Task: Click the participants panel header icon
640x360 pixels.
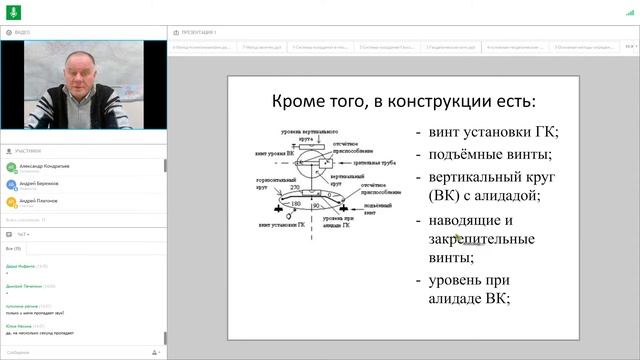Action: [9, 151]
